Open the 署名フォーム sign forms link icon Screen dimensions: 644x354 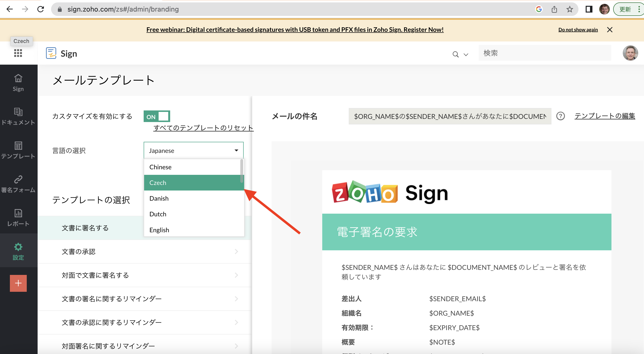18,184
